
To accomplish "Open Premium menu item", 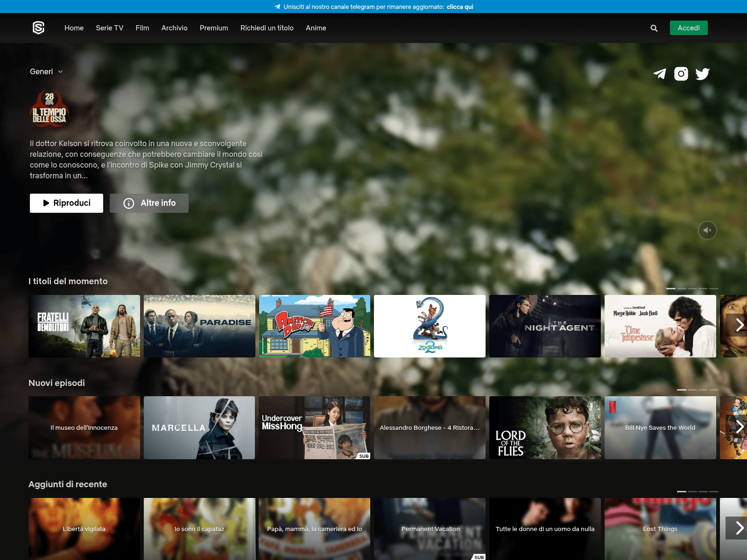I will point(214,28).
